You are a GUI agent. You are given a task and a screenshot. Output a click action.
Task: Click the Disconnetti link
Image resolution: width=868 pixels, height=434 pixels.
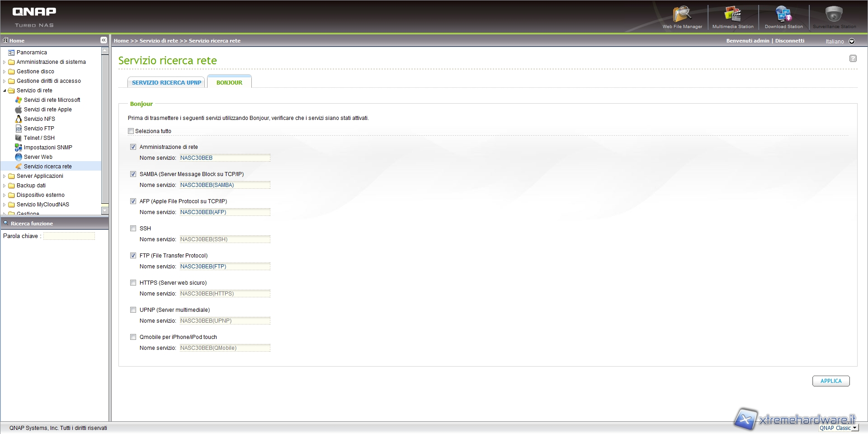[789, 41]
